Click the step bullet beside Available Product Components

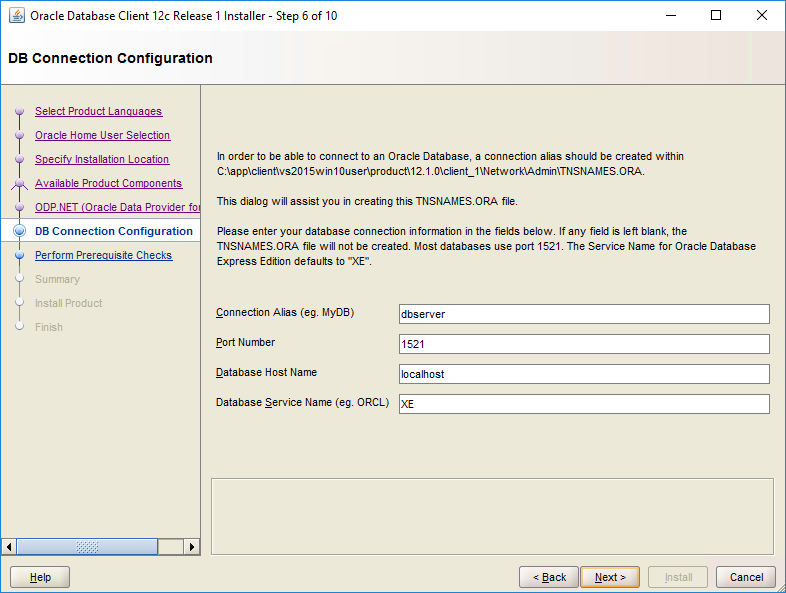20,183
